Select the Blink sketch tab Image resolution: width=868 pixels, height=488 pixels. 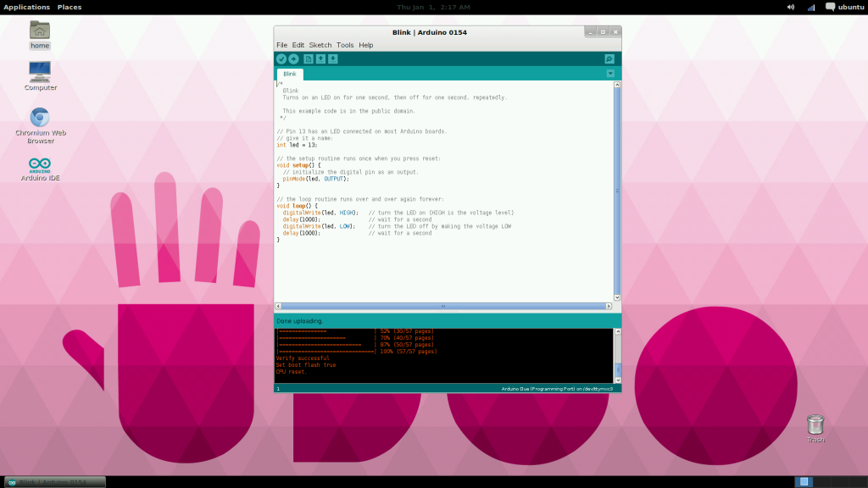tap(290, 75)
